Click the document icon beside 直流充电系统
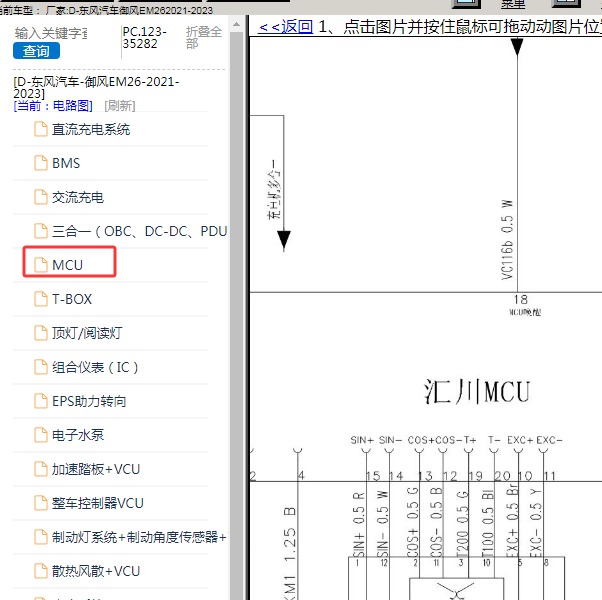 41,129
